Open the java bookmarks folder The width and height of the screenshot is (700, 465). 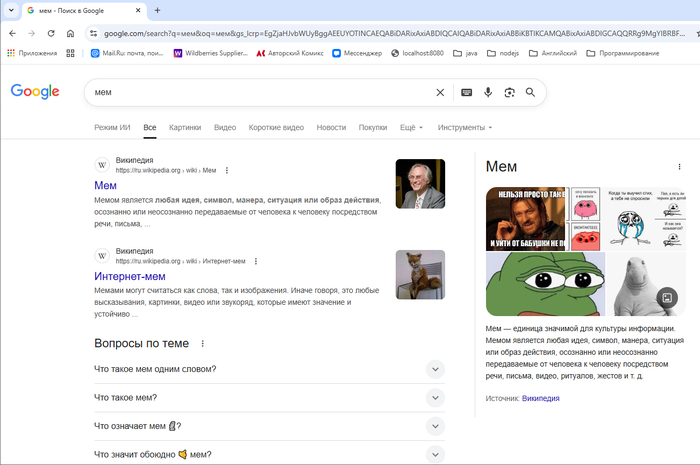click(465, 53)
